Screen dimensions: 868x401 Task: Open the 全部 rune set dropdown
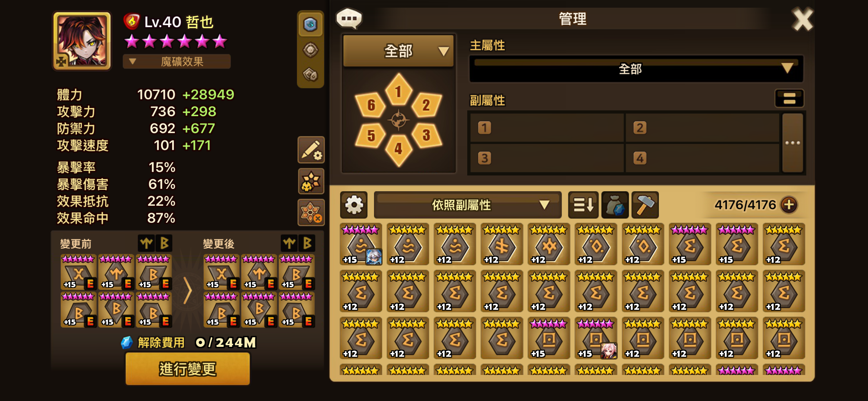(x=398, y=51)
